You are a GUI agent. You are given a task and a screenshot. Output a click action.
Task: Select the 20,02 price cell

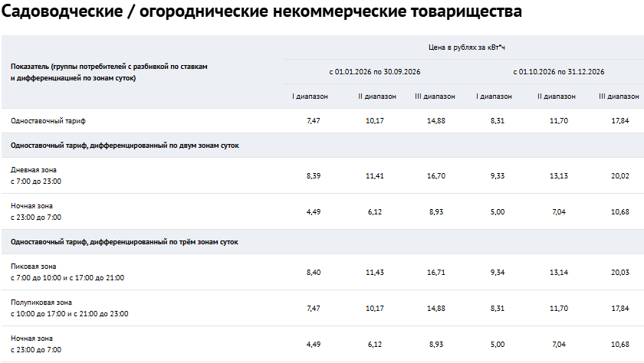pos(619,176)
